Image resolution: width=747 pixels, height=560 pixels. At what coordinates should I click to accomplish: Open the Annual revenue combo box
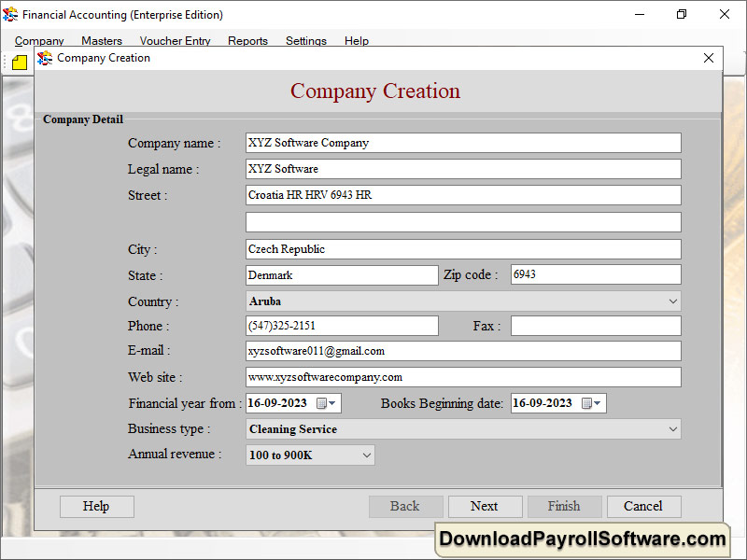coord(366,455)
